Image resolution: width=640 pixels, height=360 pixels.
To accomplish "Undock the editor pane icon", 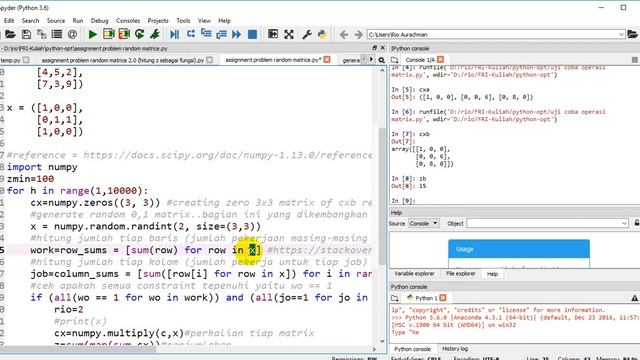I will (375, 48).
